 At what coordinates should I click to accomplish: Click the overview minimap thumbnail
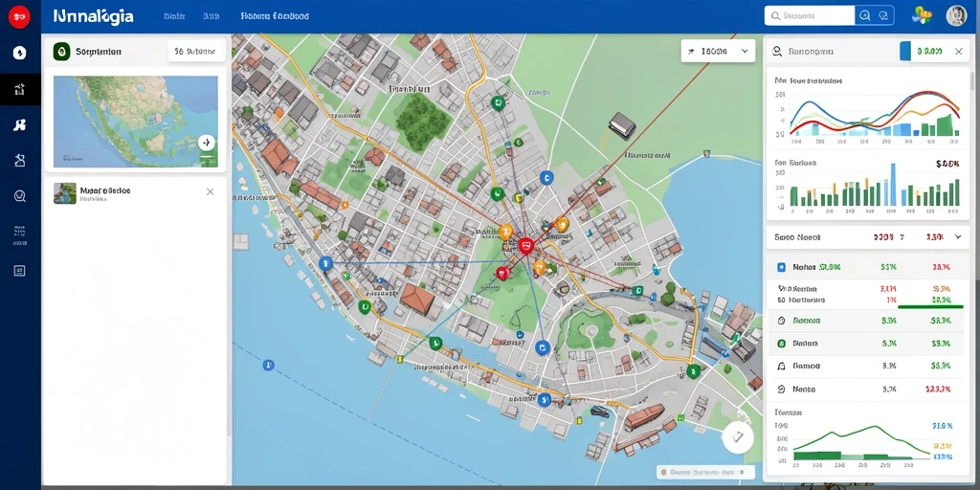[x=136, y=122]
